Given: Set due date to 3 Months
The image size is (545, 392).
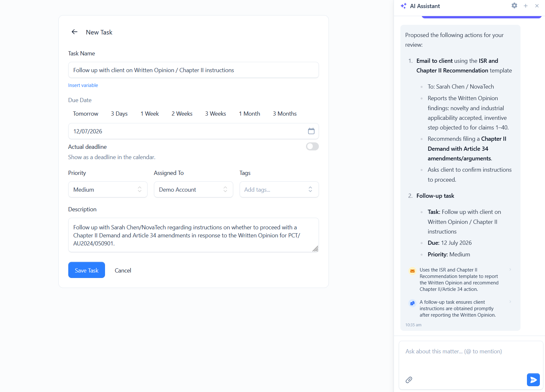Looking at the screenshot, I should 285,114.
